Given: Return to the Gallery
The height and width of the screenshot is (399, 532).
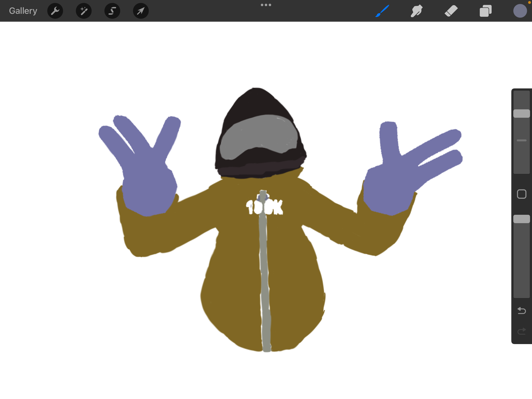Looking at the screenshot, I should tap(23, 11).
